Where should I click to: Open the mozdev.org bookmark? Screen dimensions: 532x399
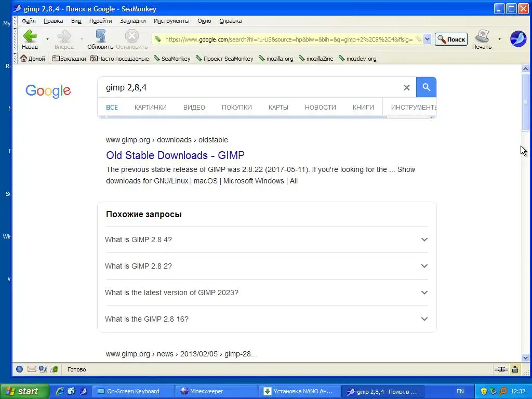click(x=357, y=58)
